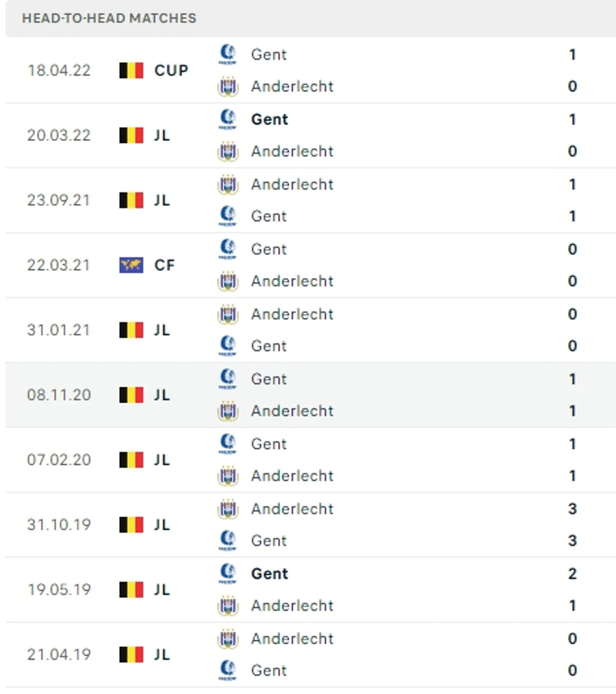Click Gent crest in 08.11.20 match
616x694 pixels.
[x=228, y=379]
